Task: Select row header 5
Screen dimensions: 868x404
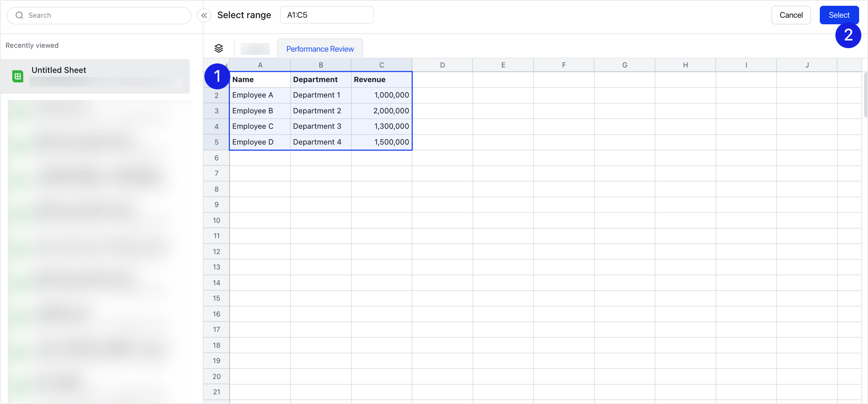Action: 216,141
